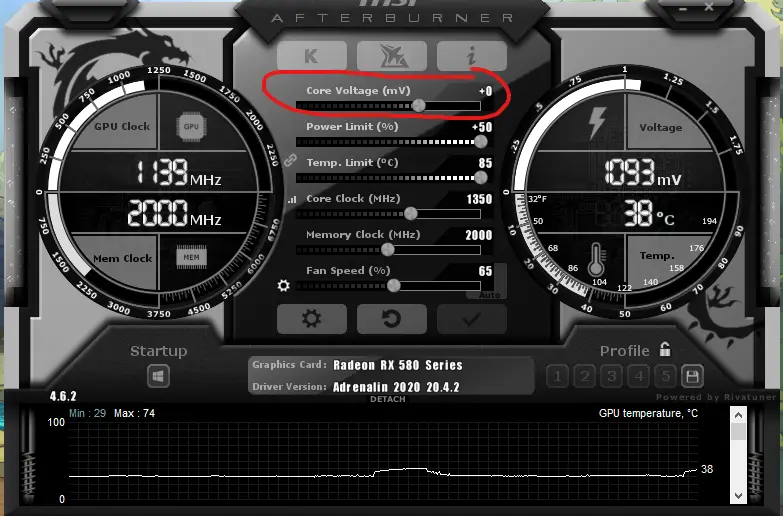Minimize the Afterburner window
Screen dimensions: 783x516
(x=683, y=8)
